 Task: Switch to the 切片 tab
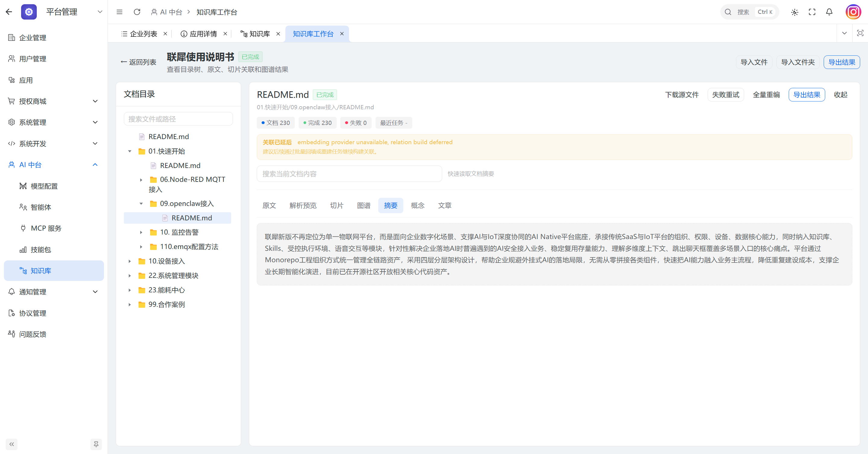pos(337,205)
